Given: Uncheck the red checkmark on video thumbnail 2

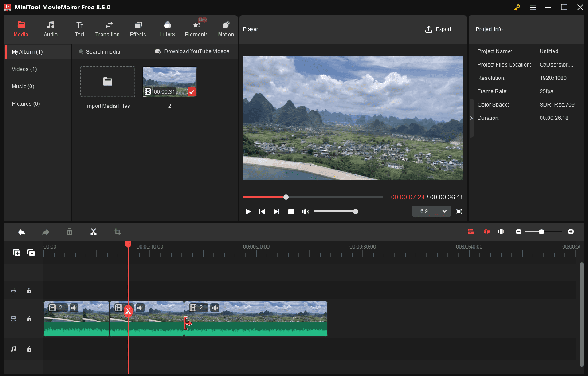Looking at the screenshot, I should tap(192, 92).
